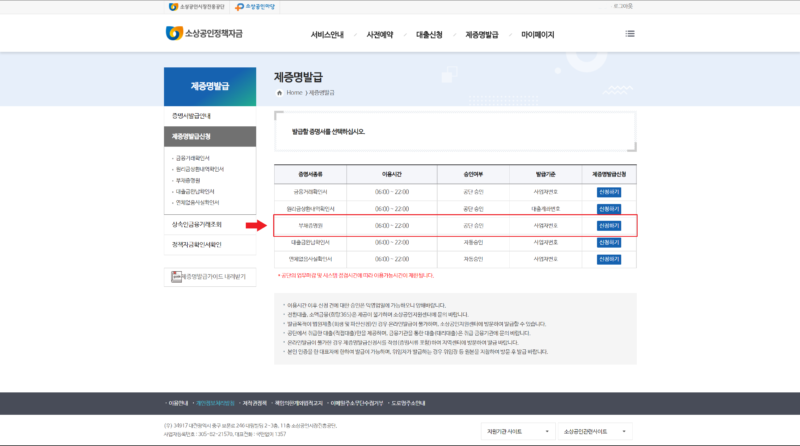The height and width of the screenshot is (446, 800).
Task: Open the 제증명발급 top menu
Action: point(482,35)
